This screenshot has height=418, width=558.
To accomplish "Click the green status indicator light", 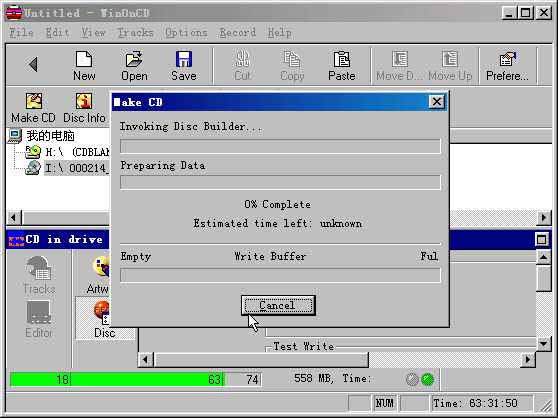I will tap(427, 380).
